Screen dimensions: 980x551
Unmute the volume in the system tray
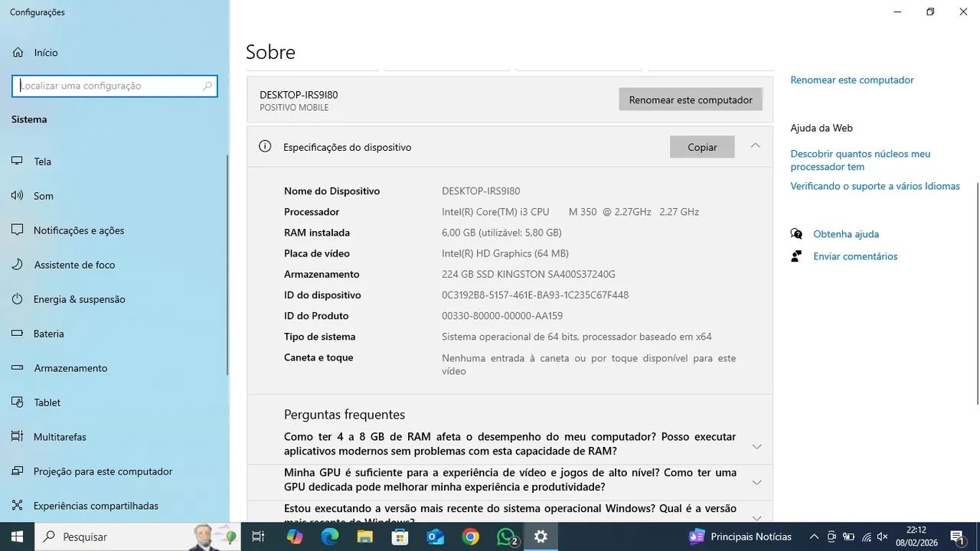[x=882, y=536]
